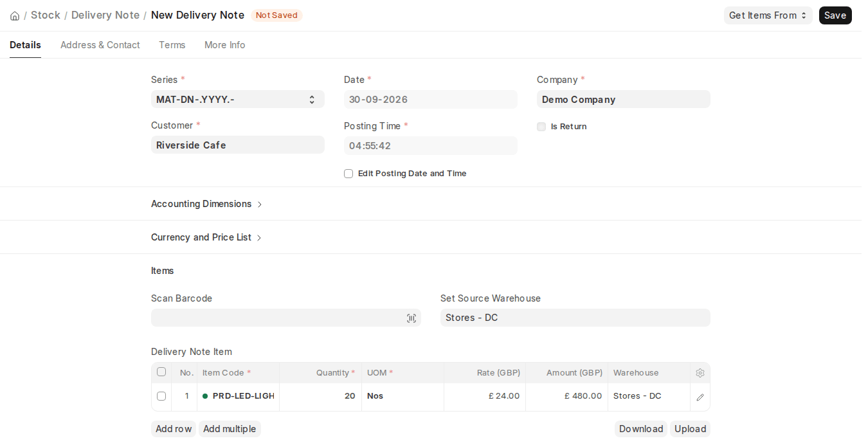
Task: Expand Currency and Price List section
Action: [x=207, y=237]
